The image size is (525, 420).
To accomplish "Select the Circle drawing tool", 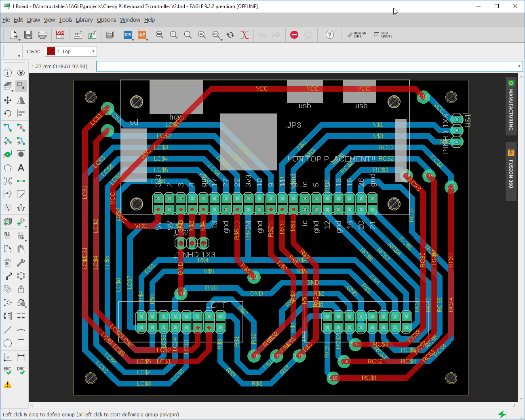I will [x=8, y=343].
